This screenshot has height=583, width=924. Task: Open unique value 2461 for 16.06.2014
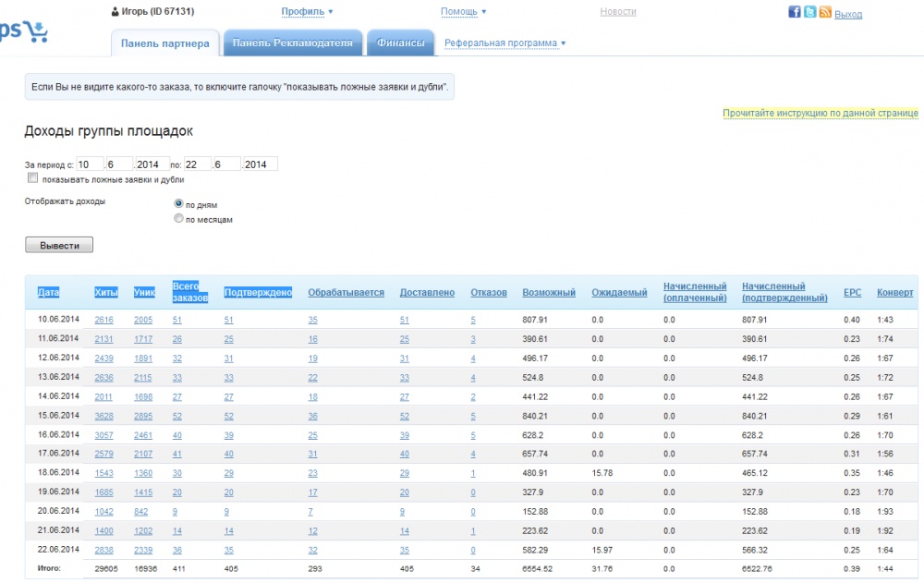click(x=143, y=435)
